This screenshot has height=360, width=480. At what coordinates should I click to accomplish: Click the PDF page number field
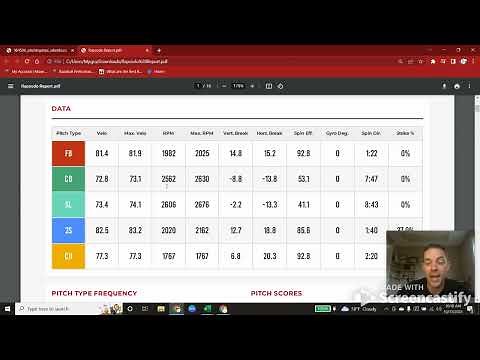[198, 86]
